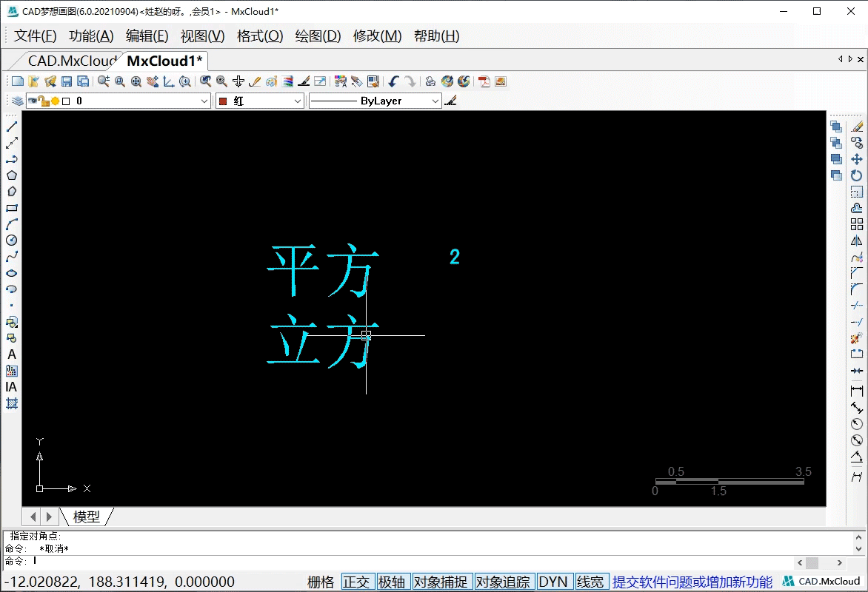Open the 视图(V) menu
868x592 pixels.
[x=203, y=36]
